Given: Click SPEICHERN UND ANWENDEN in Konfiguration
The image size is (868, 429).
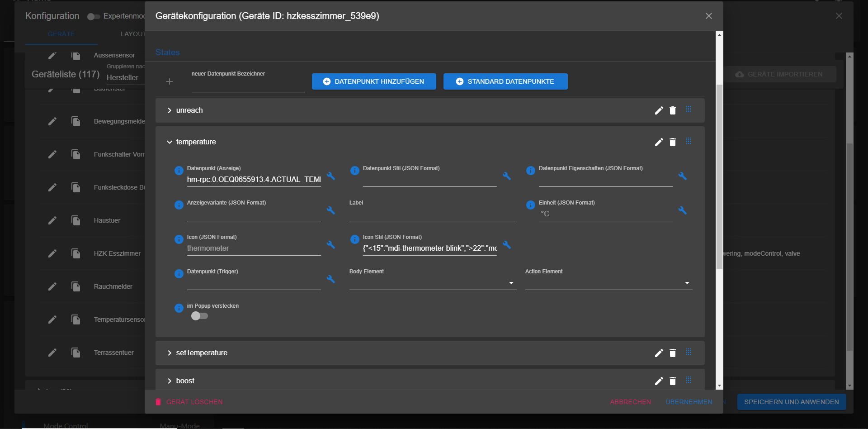Looking at the screenshot, I should click(x=792, y=402).
